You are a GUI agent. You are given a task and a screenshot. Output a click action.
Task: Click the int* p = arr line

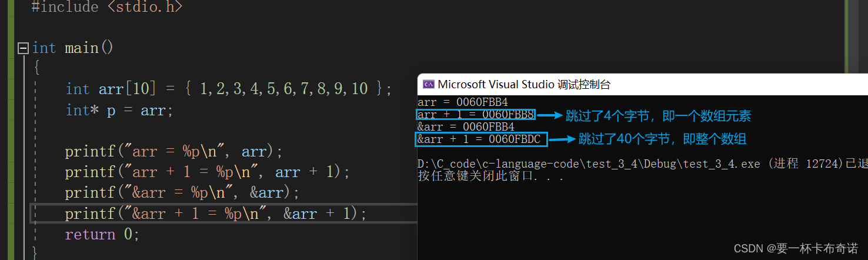click(119, 110)
